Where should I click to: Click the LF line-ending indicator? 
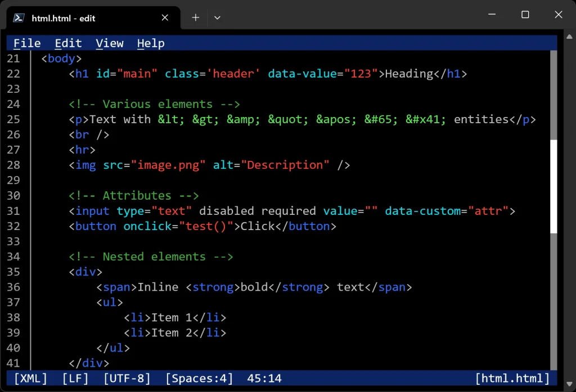(75, 378)
